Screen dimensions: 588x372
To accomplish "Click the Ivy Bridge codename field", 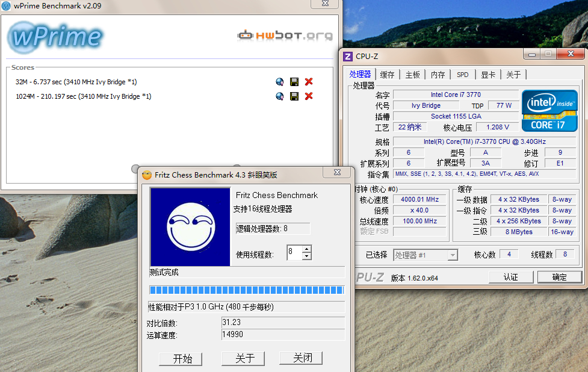I will click(426, 106).
